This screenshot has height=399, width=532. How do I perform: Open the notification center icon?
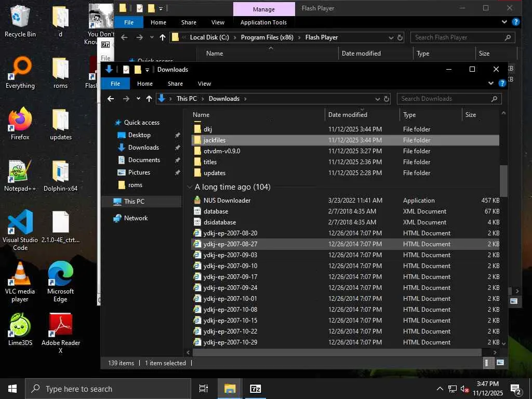[516, 389]
